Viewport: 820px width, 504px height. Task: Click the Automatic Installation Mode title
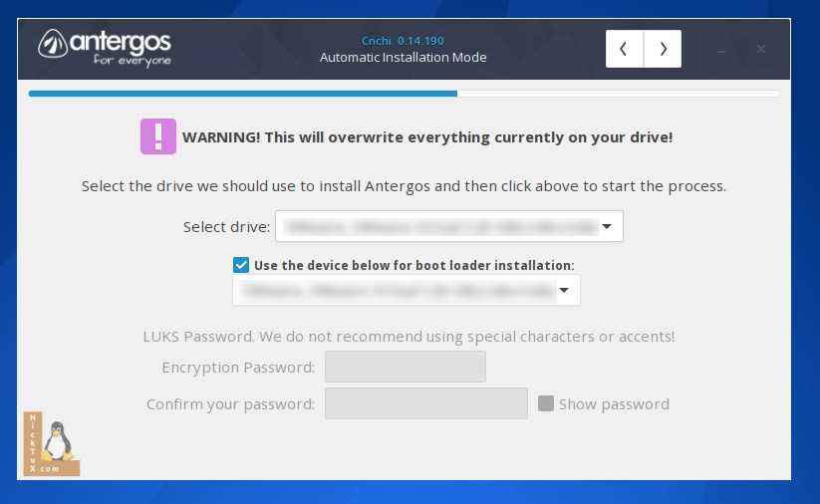[403, 58]
